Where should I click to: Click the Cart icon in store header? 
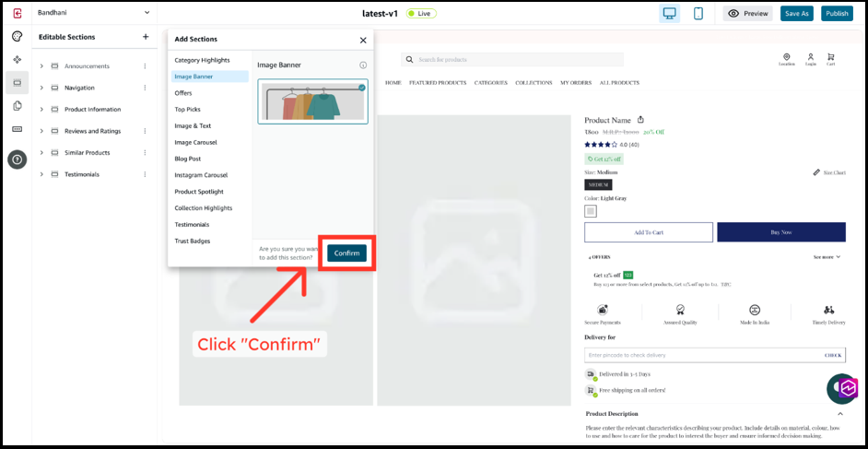[830, 58]
